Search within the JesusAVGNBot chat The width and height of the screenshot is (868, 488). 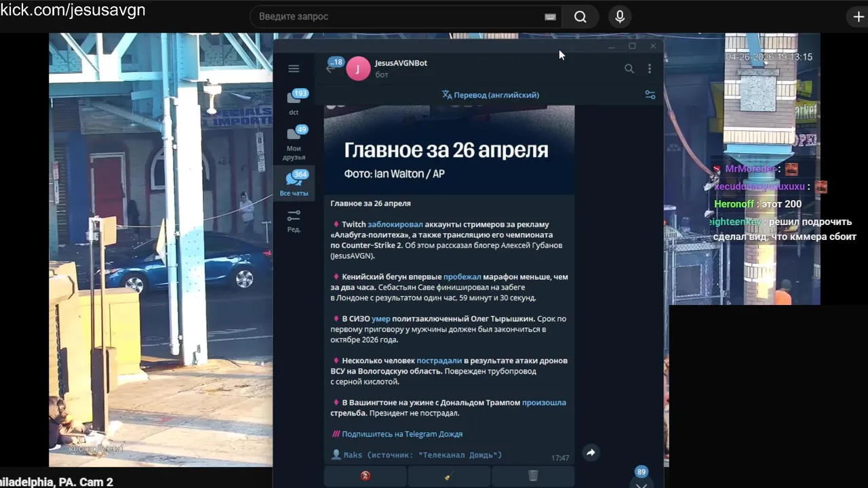[x=629, y=68]
